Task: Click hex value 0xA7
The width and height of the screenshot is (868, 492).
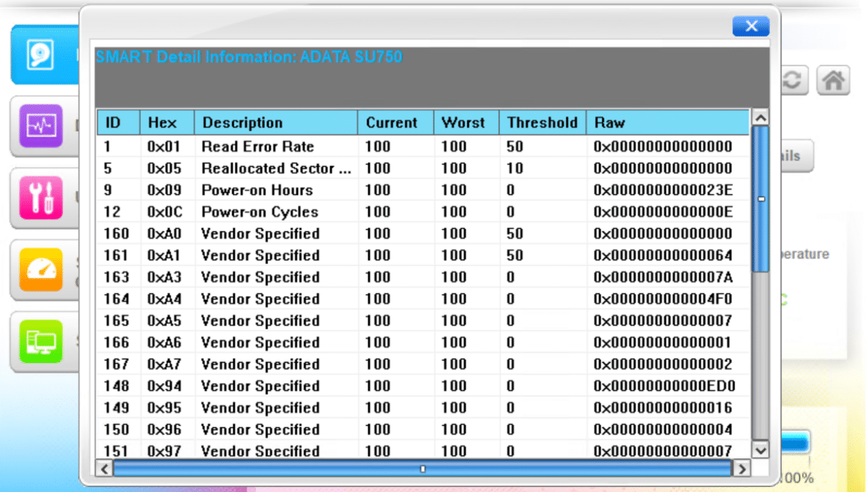Action: [x=164, y=364]
